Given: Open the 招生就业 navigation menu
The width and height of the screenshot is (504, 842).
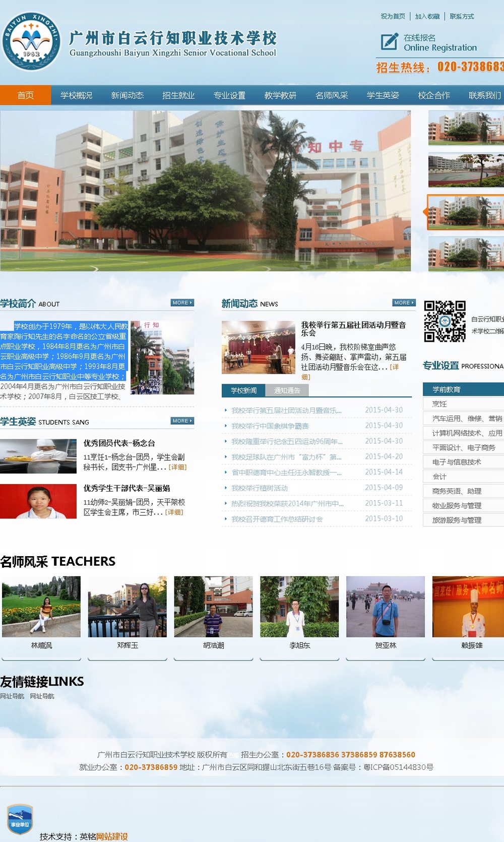Looking at the screenshot, I should 178,95.
